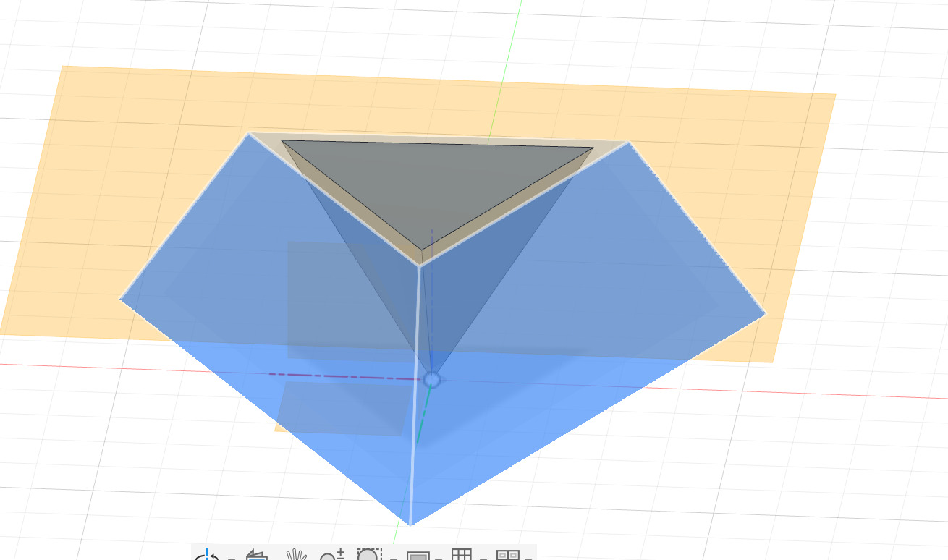Click the Grid and Snaps icon
948x560 pixels.
coord(462,555)
